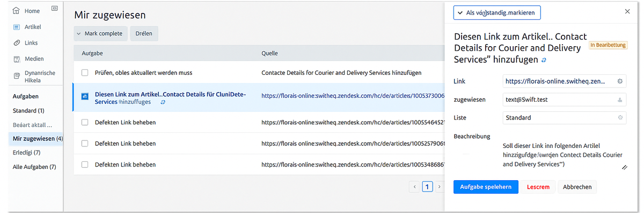
Task: Open the 'Alle Aufgaben (7)' list
Action: [x=34, y=167]
